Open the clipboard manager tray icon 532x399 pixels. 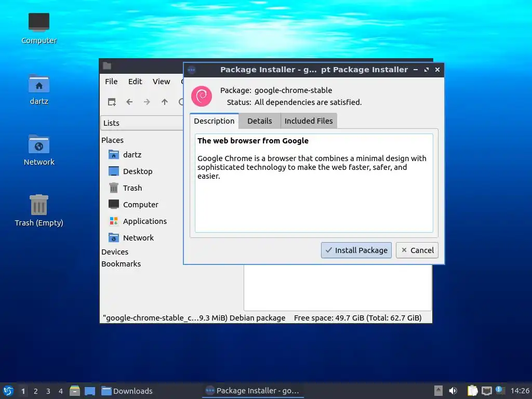pos(472,391)
